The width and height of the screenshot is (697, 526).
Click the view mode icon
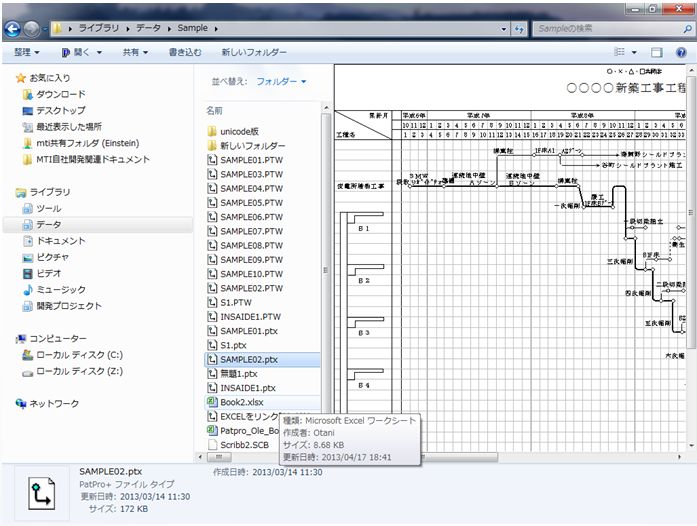point(619,52)
